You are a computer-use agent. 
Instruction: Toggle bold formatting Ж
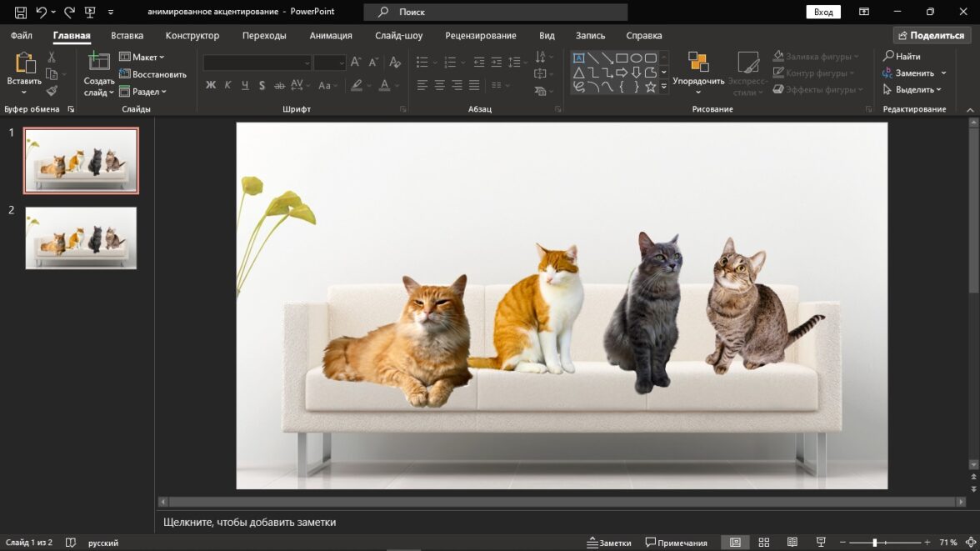click(211, 85)
